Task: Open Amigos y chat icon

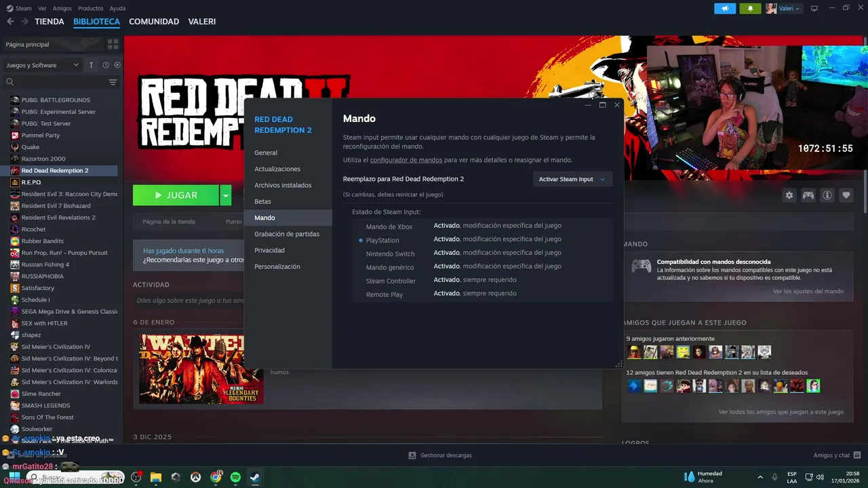Action: [857, 455]
